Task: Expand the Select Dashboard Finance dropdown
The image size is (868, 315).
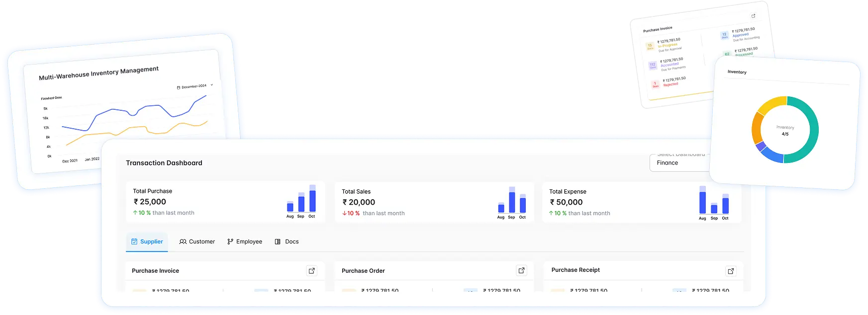Action: 679,162
